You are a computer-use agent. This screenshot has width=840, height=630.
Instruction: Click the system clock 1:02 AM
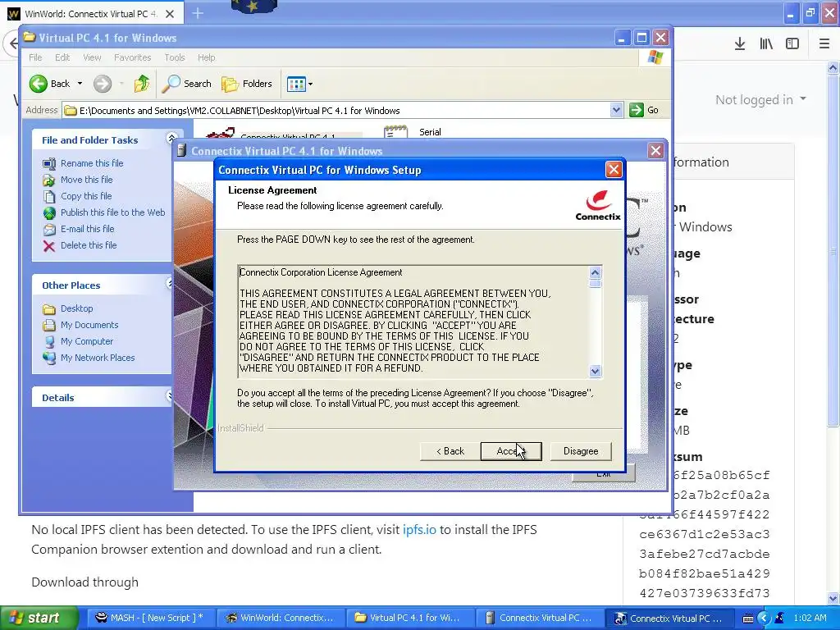tap(810, 618)
